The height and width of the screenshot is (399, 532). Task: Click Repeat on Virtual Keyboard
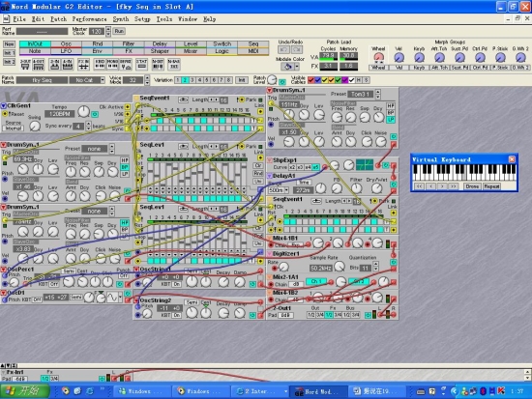(491, 186)
